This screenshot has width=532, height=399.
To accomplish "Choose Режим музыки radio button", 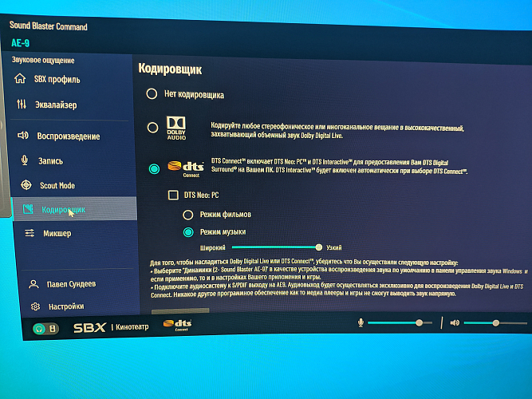I will (x=188, y=232).
